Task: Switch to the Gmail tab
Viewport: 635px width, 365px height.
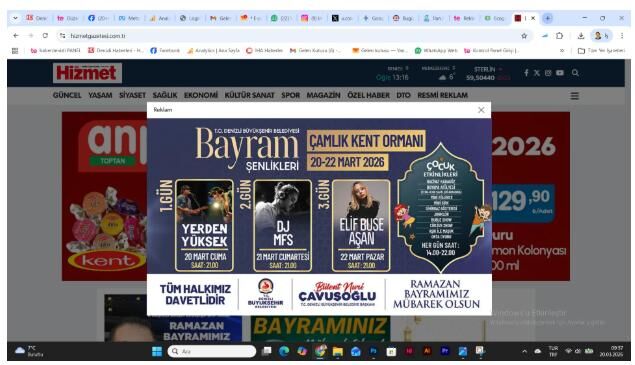Action: coord(220,18)
